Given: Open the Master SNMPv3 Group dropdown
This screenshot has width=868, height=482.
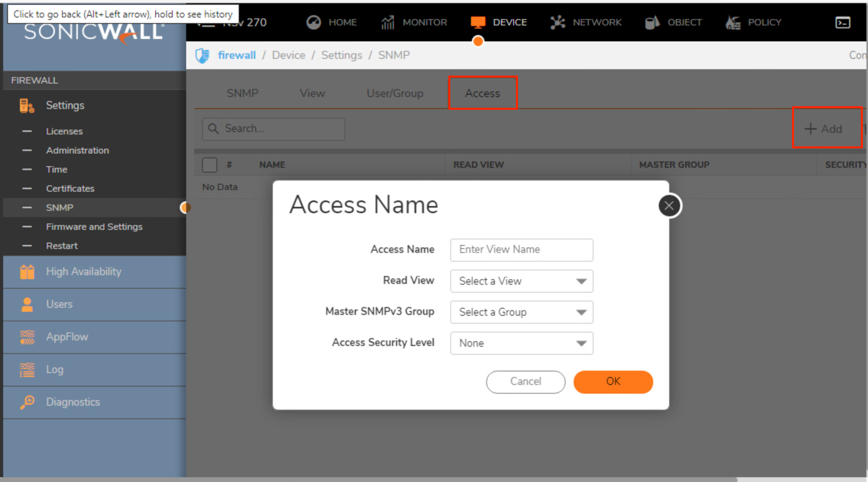Looking at the screenshot, I should 522,312.
